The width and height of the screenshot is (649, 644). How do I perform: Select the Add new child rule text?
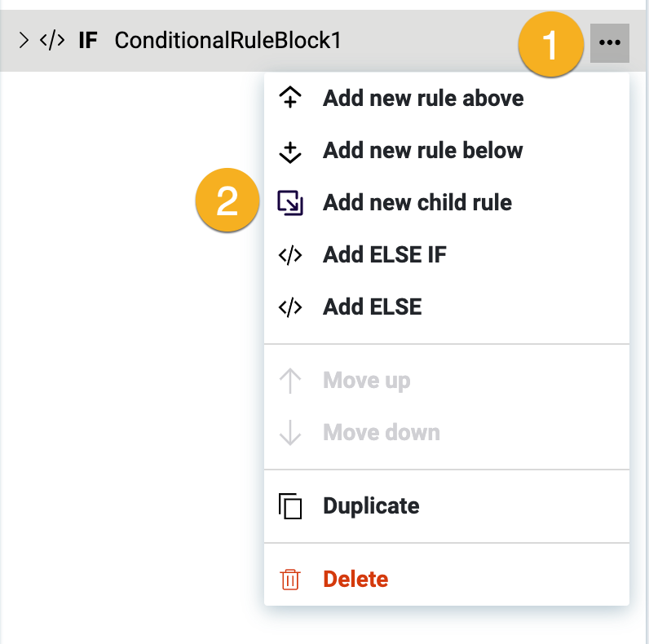coord(417,202)
